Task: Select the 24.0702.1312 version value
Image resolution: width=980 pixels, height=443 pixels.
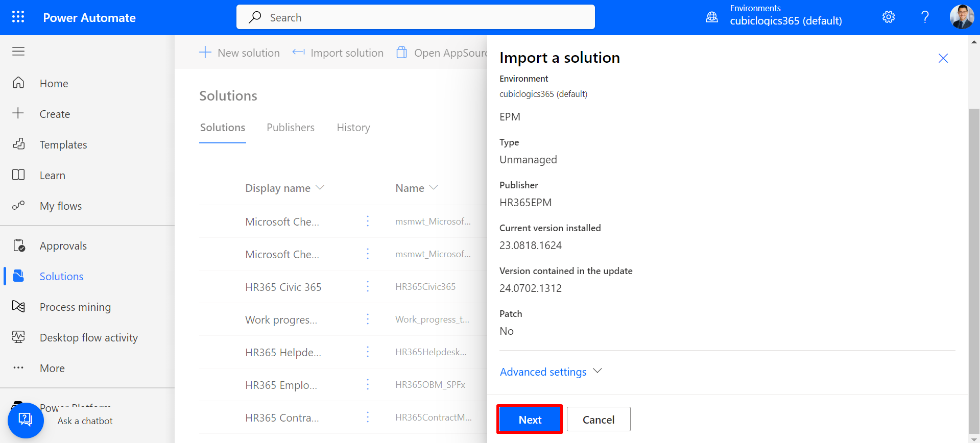Action: pos(531,288)
